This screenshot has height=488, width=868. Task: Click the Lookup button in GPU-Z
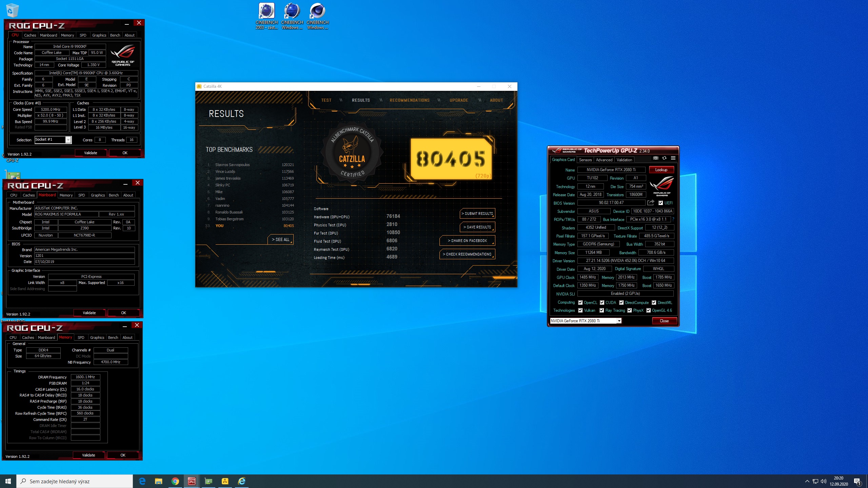tap(661, 170)
